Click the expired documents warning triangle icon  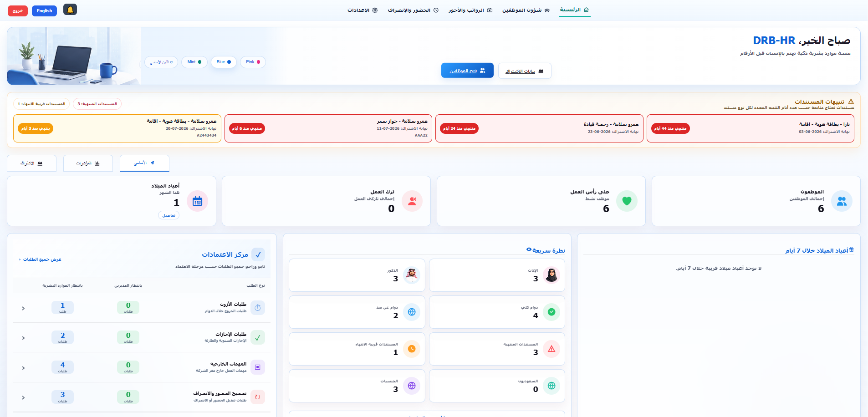point(551,349)
